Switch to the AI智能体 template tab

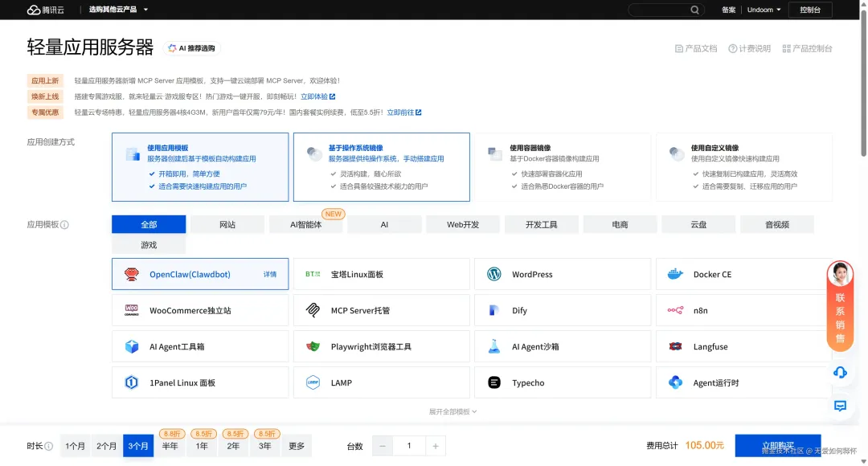(305, 224)
